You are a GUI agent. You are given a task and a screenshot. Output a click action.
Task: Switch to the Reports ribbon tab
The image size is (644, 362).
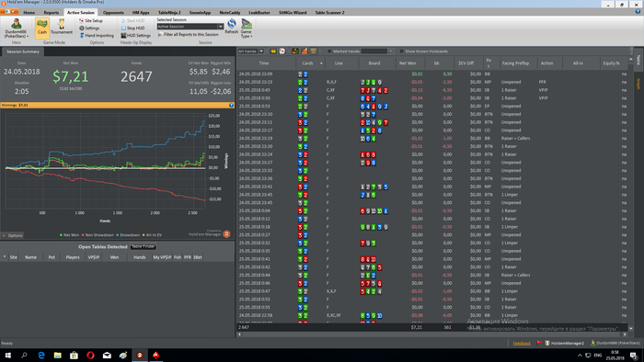pos(52,13)
